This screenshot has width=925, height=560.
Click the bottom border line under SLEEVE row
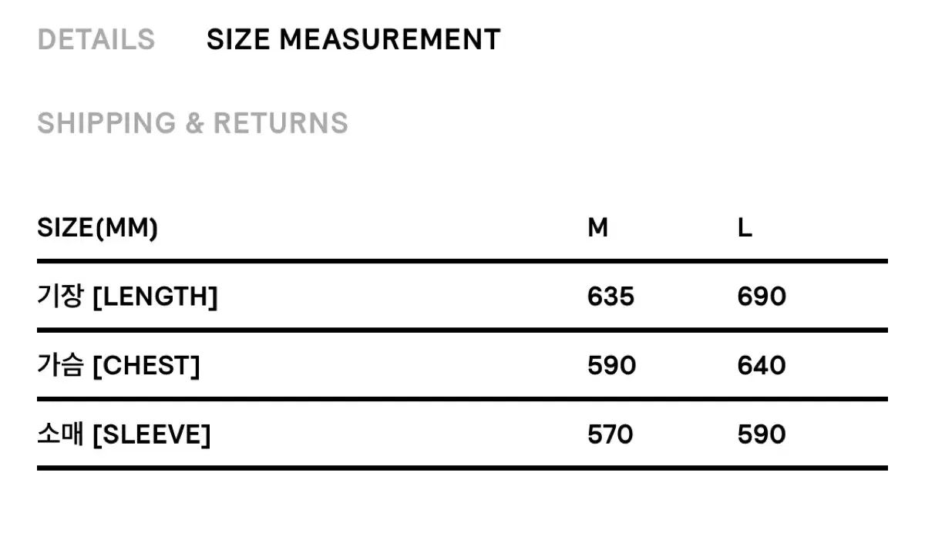tap(462, 468)
